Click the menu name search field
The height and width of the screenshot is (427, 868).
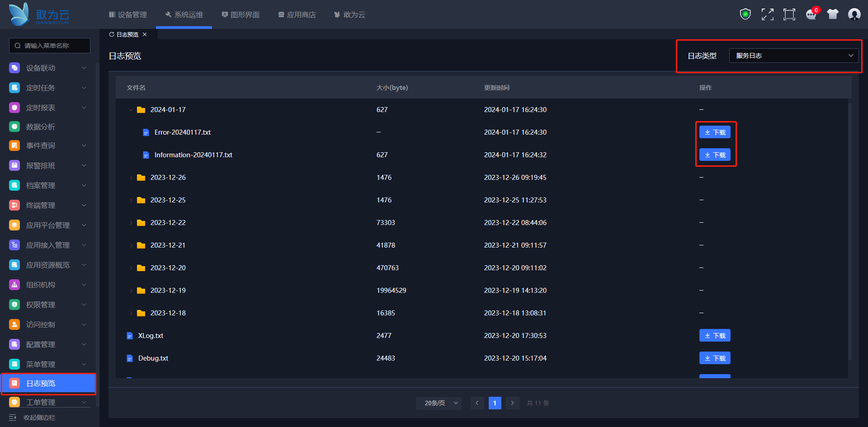50,46
